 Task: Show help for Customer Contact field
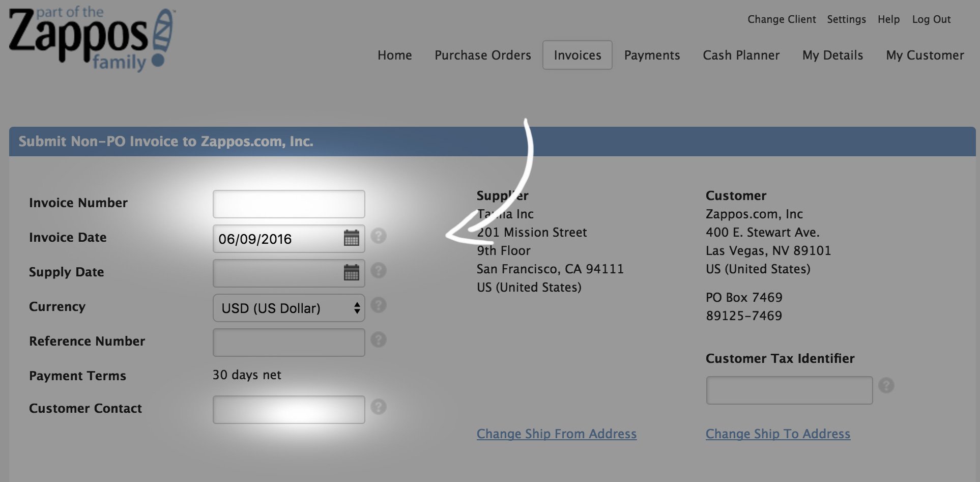[x=379, y=407]
